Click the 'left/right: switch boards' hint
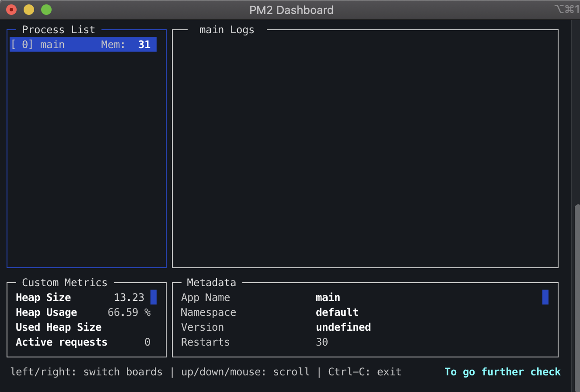Image resolution: width=580 pixels, height=392 pixels. click(x=87, y=372)
